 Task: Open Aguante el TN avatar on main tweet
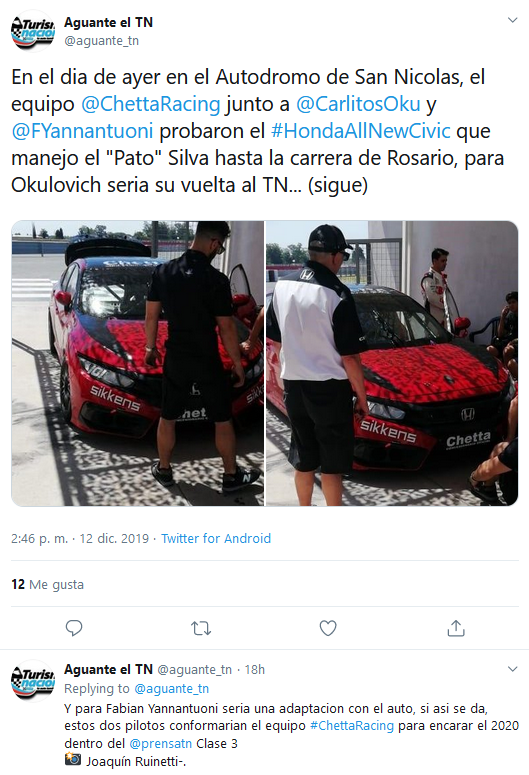coord(33,31)
